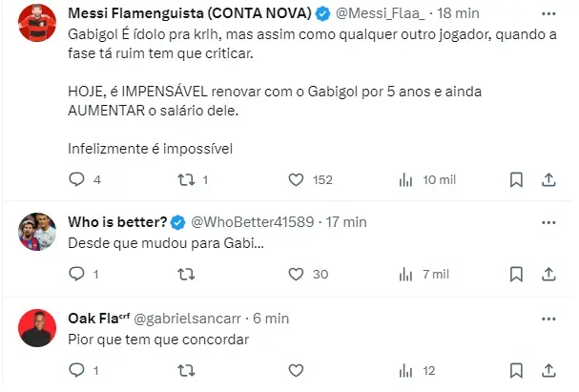This screenshot has height=392, width=579.
Task: Open the @WhoBetter41589 profile handle
Action: tap(253, 222)
